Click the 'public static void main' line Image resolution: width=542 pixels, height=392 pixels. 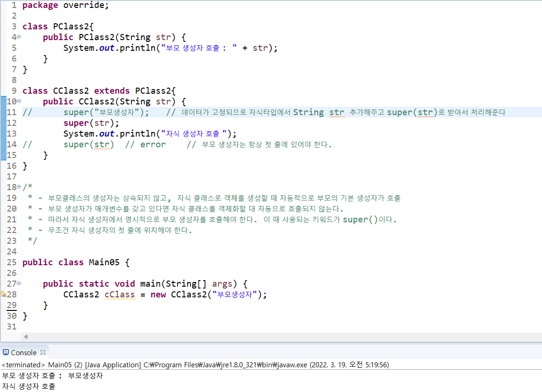[x=145, y=284]
